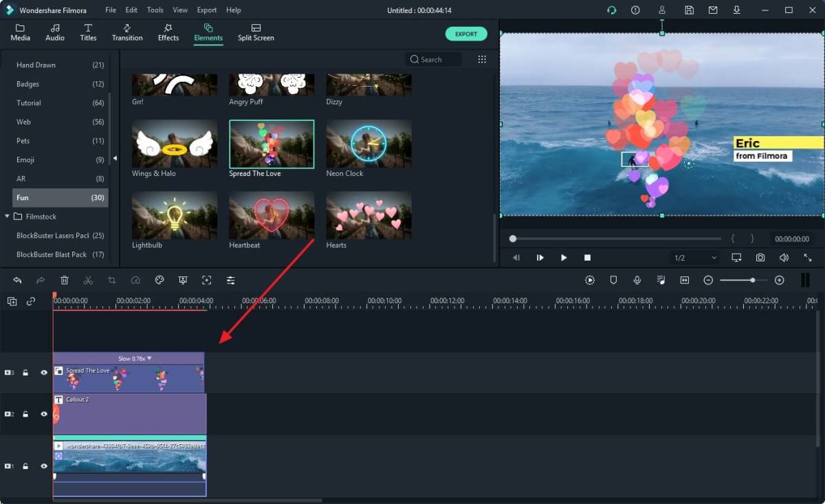Collapse the Filmstock folder
This screenshot has width=825, height=504.
pos(8,217)
